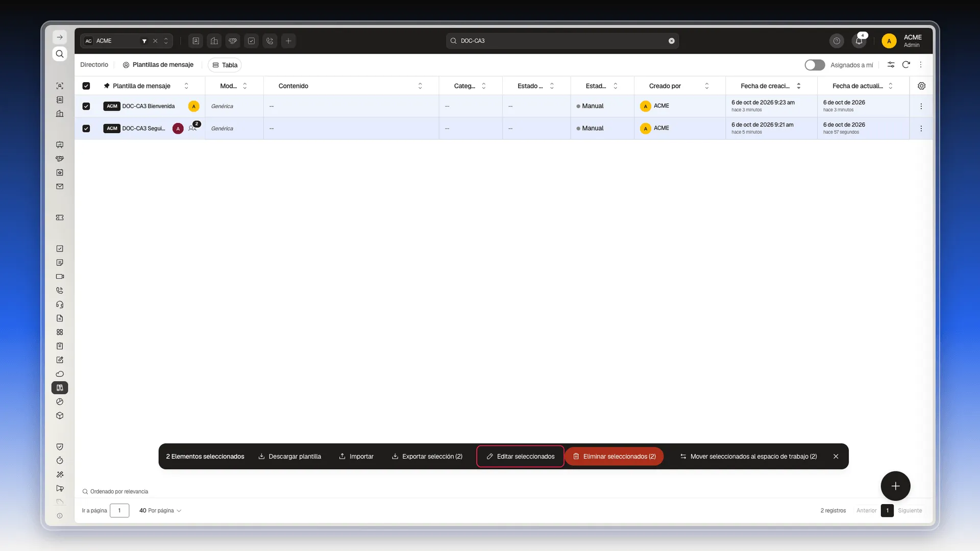Switch to Tabla view tab
Viewport: 980px width, 551px height.
225,65
